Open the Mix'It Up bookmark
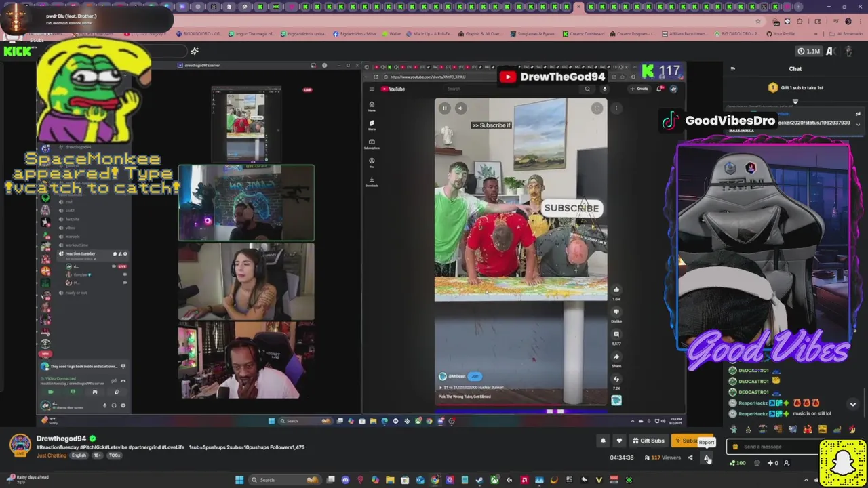868x488 pixels. [x=429, y=34]
